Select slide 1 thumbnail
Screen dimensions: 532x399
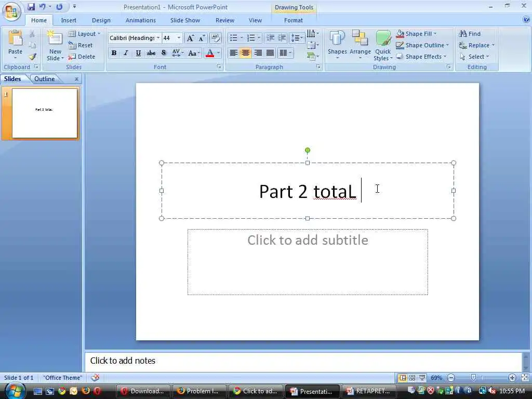(x=45, y=113)
